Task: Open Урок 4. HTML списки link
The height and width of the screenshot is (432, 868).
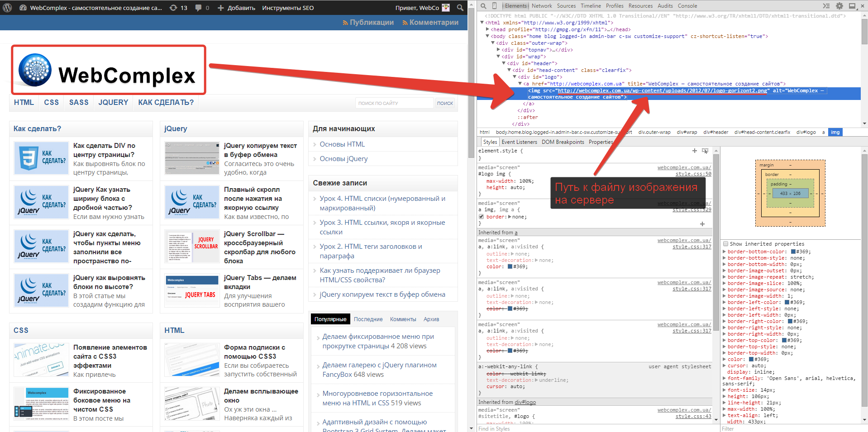Action: coord(382,203)
